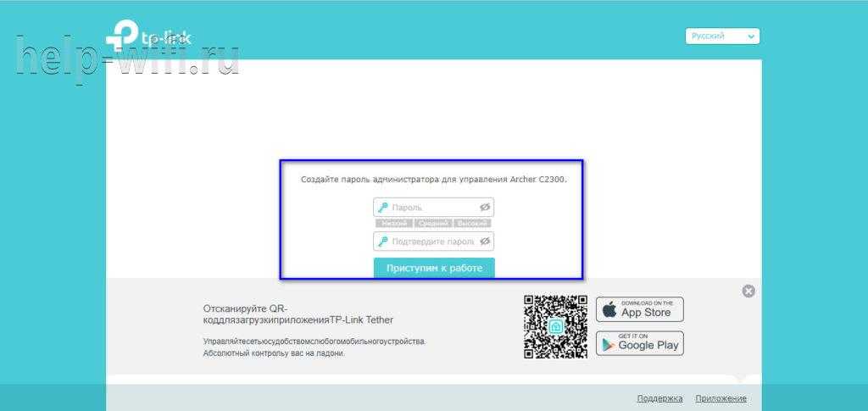This screenshot has width=868, height=411.
Task: Open the Get it on Google Play badge
Action: [x=640, y=343]
